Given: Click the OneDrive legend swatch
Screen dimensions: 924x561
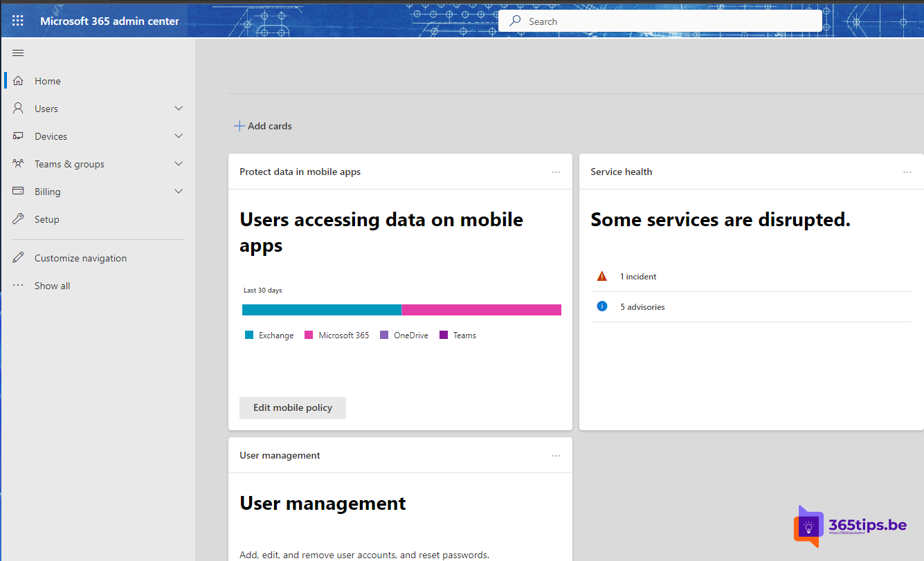Looking at the screenshot, I should coord(384,335).
